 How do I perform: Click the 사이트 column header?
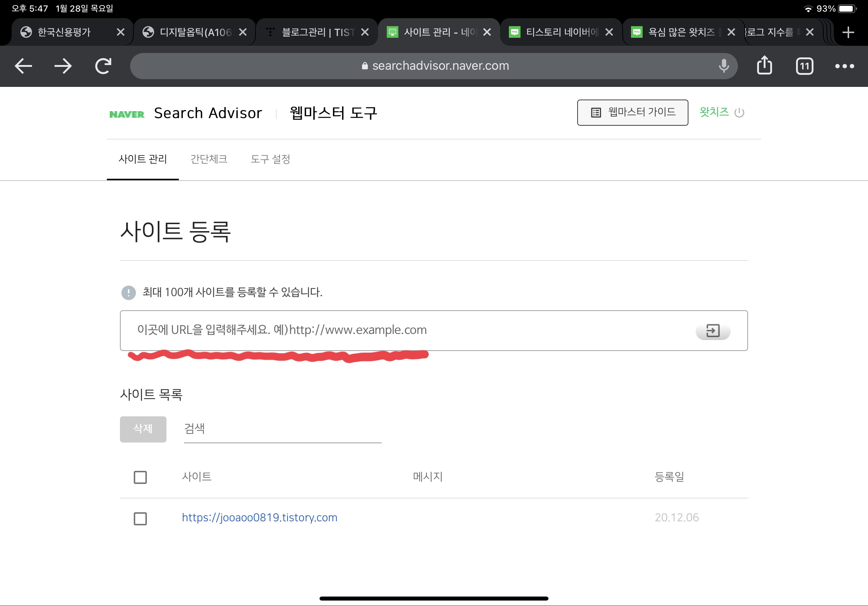click(x=197, y=476)
